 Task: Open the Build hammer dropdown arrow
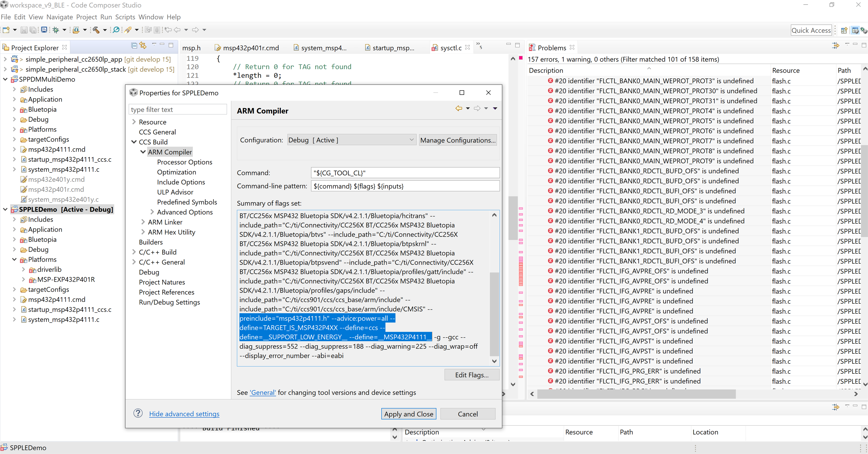(x=105, y=30)
